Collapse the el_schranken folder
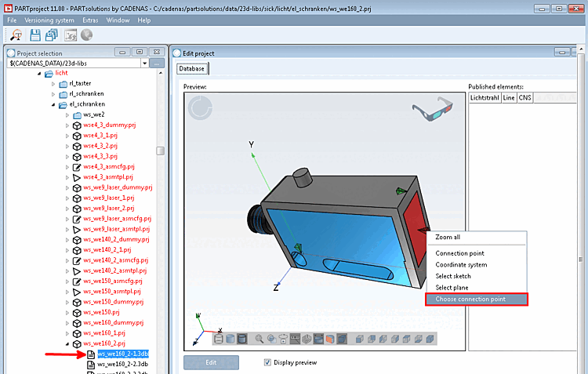 coord(53,104)
